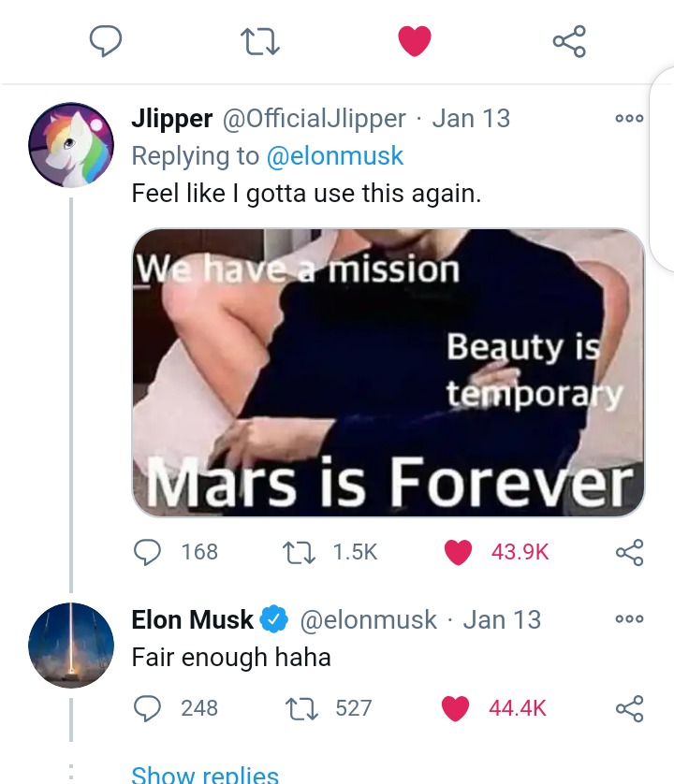Open the @elonmusk mention link in reply line
674x784 pixels.
[x=335, y=155]
